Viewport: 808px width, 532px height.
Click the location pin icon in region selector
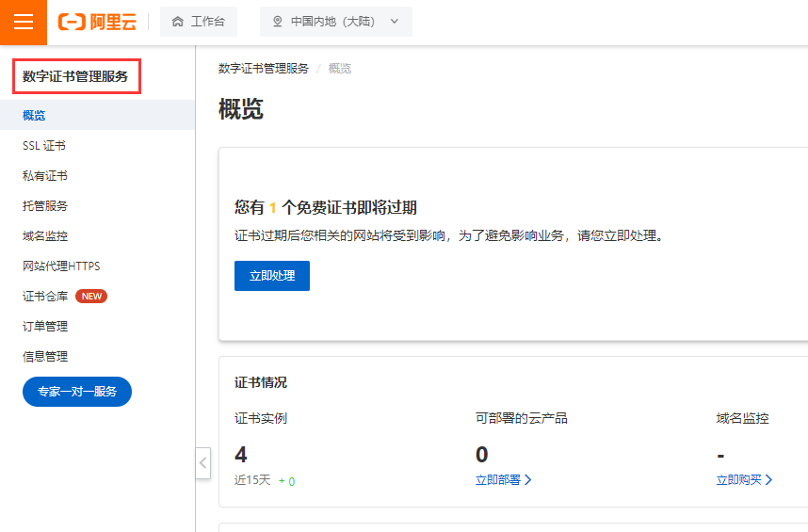click(x=277, y=22)
